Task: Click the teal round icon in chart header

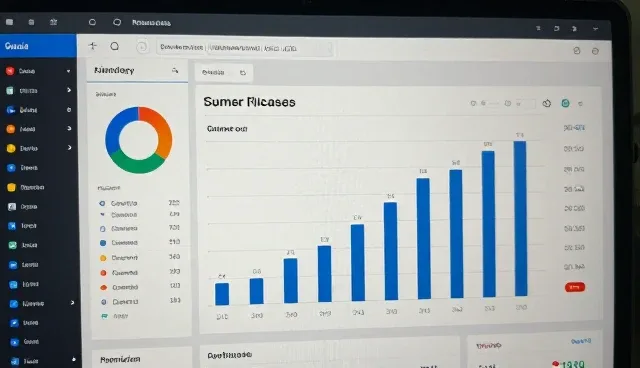Action: click(565, 103)
